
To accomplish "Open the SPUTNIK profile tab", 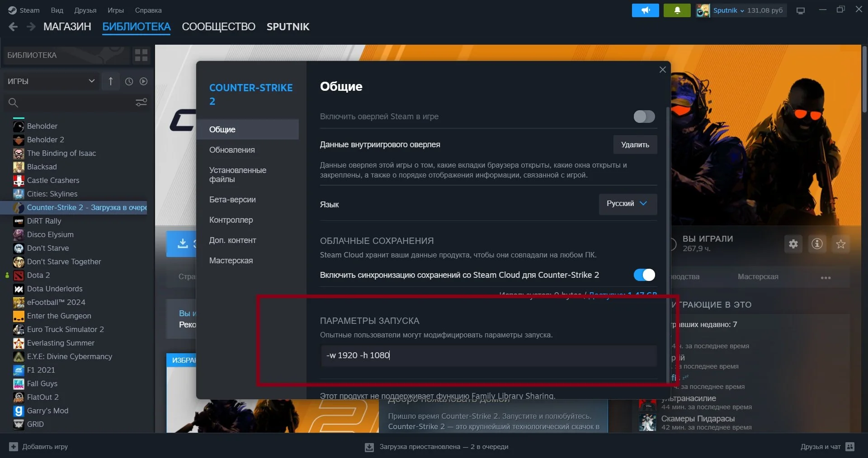I will coord(288,27).
